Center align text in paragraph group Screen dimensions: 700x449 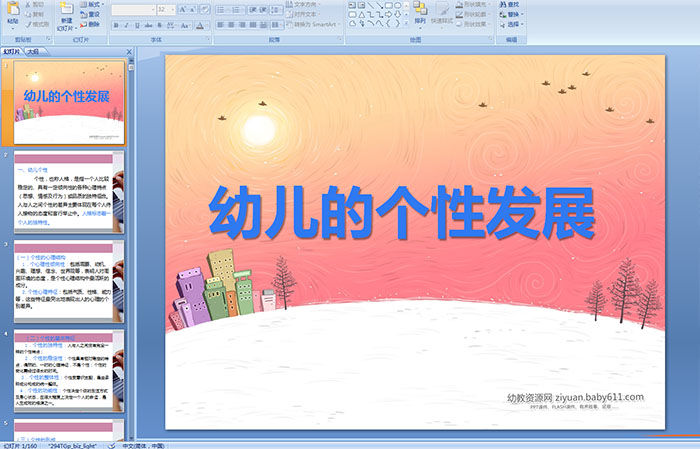(231, 25)
